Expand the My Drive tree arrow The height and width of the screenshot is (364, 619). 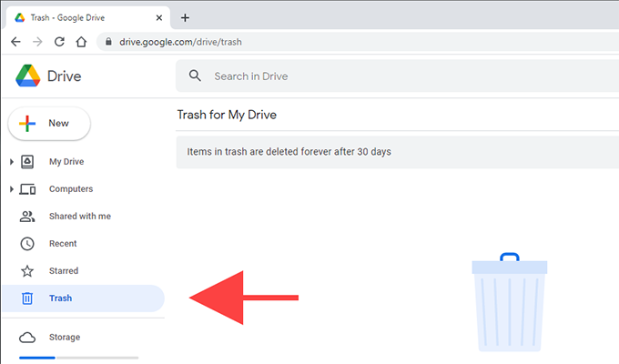click(12, 161)
